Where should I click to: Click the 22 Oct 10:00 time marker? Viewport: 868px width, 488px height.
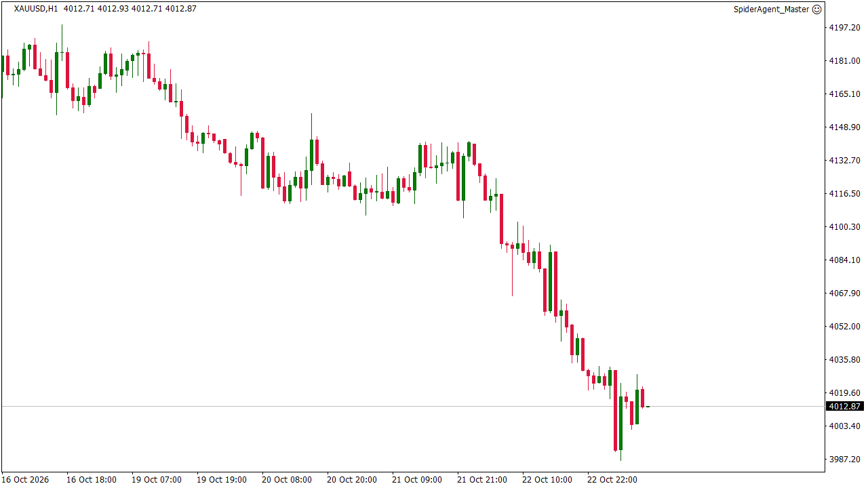tap(547, 480)
